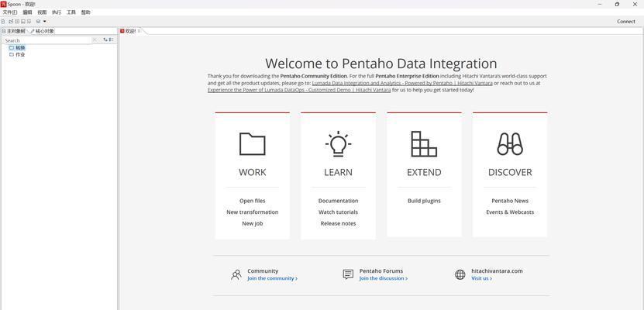Click the Community label text
The width and height of the screenshot is (644, 310).
coord(263,271)
